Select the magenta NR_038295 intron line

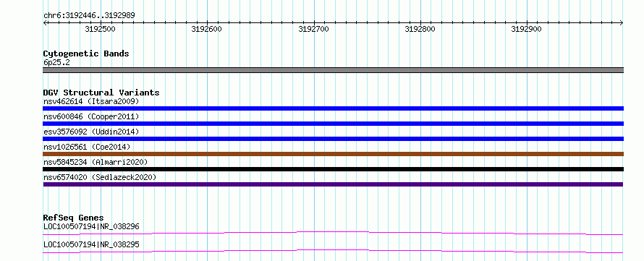333,251
